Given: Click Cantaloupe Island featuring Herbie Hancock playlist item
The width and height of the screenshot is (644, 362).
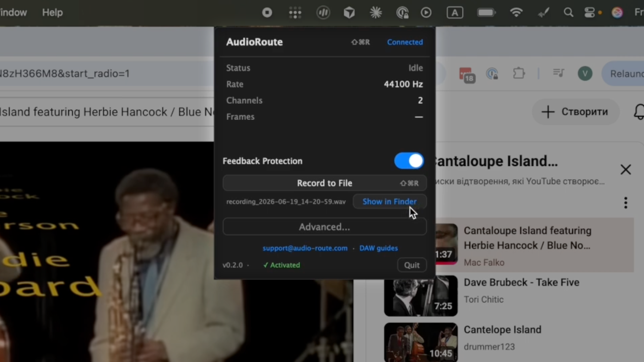Looking at the screenshot, I should click(x=534, y=245).
